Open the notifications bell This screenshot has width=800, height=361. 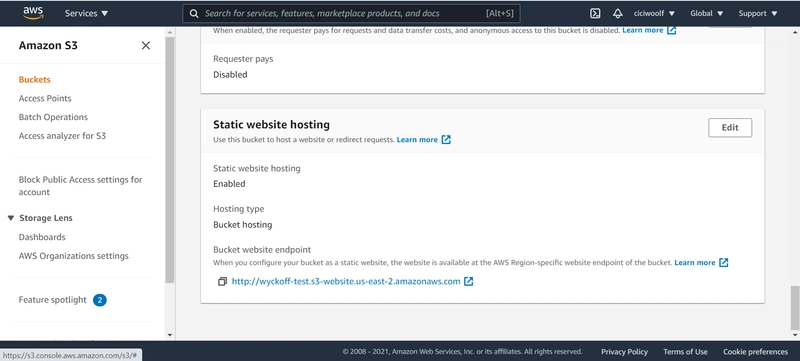(617, 14)
